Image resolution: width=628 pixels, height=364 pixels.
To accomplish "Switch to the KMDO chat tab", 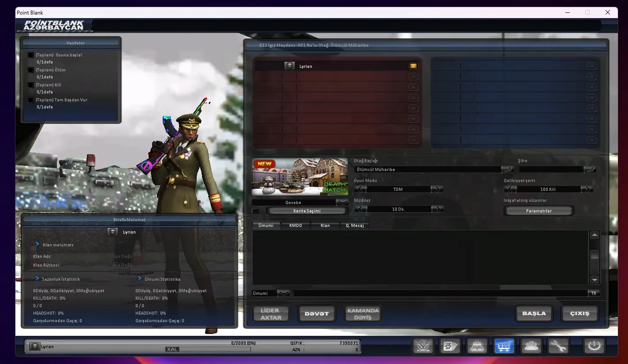I will click(x=295, y=225).
